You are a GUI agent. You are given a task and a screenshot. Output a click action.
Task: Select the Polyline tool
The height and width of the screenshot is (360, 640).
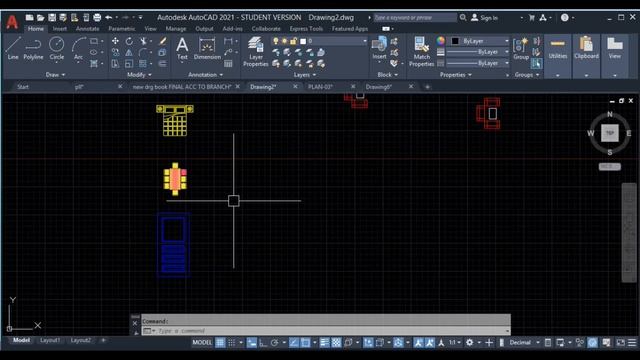point(33,48)
